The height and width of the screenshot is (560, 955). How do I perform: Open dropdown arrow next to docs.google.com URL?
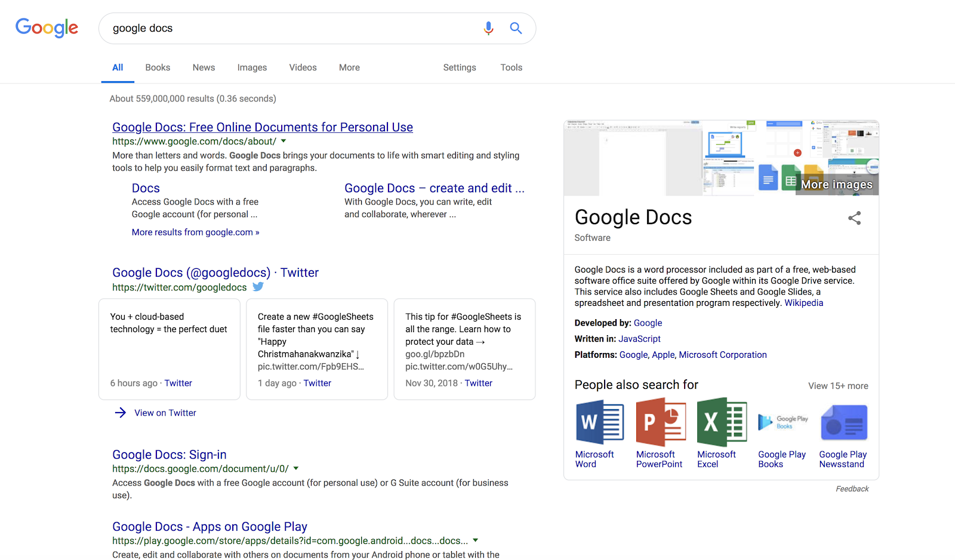point(296,469)
